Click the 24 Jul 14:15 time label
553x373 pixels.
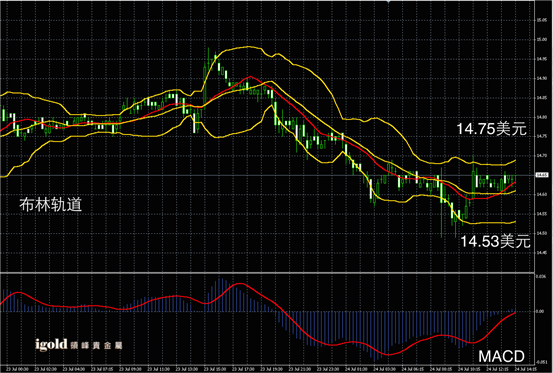(x=526, y=369)
